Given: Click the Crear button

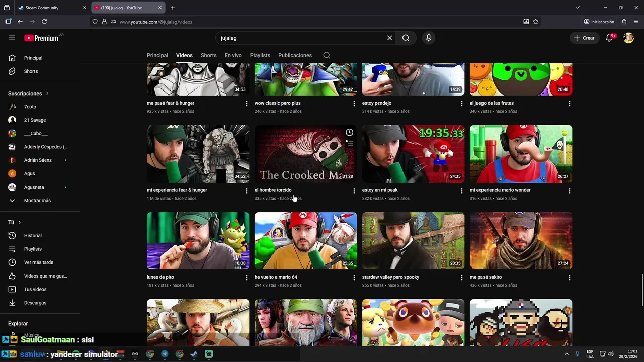Looking at the screenshot, I should pyautogui.click(x=584, y=38).
